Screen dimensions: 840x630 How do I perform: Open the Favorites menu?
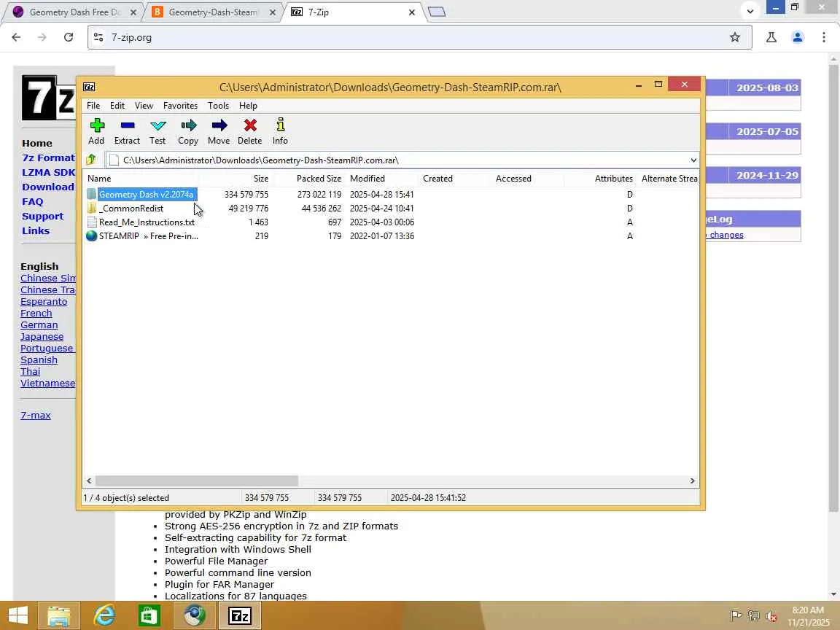[x=181, y=106]
